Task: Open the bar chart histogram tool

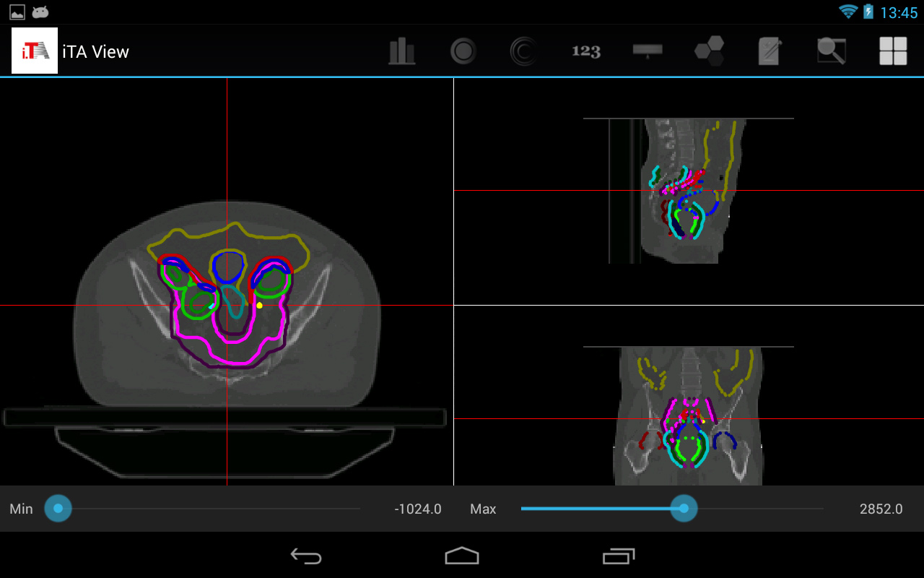Action: tap(402, 51)
